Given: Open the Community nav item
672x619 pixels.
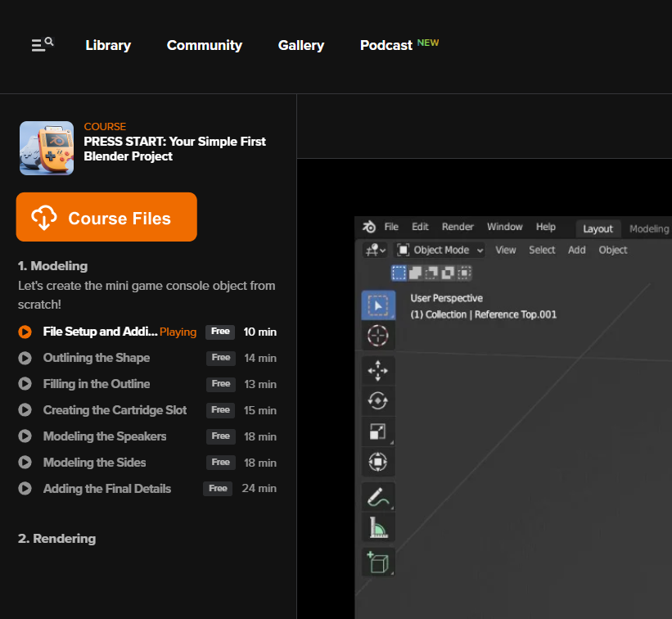Looking at the screenshot, I should 205,46.
